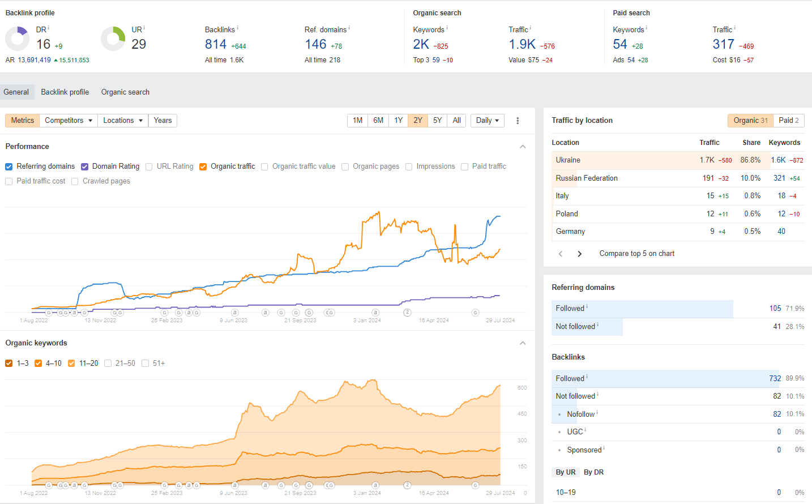Viewport: 812px width, 504px height.
Task: Open the Daily granularity dropdown
Action: pyautogui.click(x=487, y=121)
